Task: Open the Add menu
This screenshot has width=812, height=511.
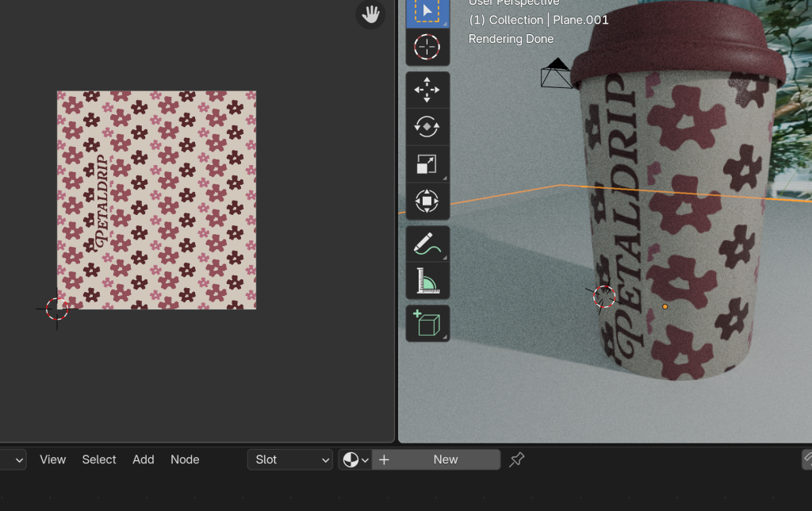Action: point(144,459)
